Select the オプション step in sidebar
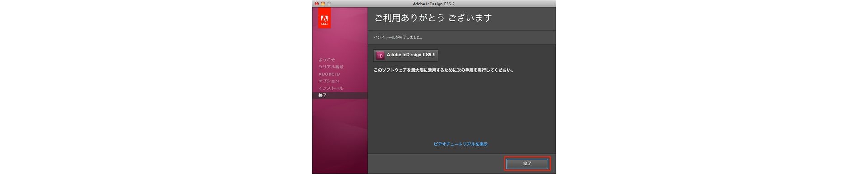Screen dimensions: 868x174 point(329,81)
